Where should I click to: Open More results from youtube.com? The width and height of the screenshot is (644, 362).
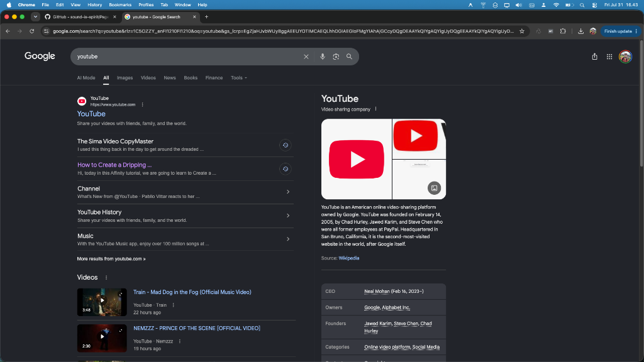click(111, 259)
